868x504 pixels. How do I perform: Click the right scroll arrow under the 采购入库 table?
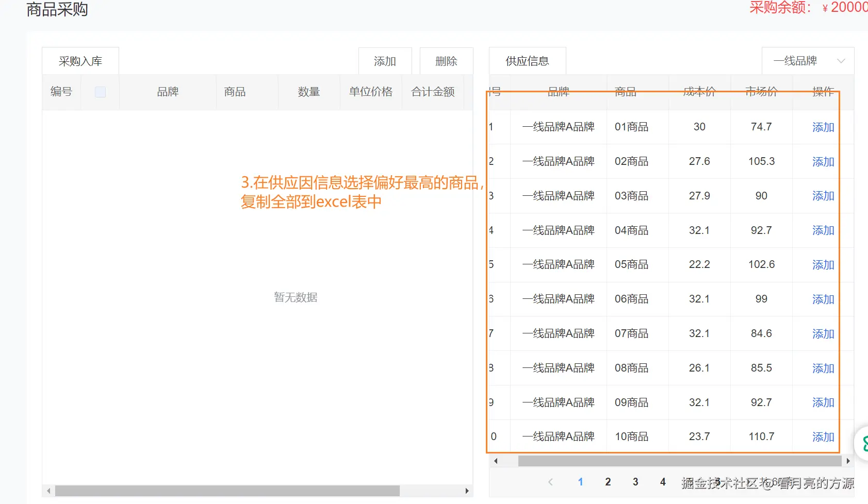(467, 491)
